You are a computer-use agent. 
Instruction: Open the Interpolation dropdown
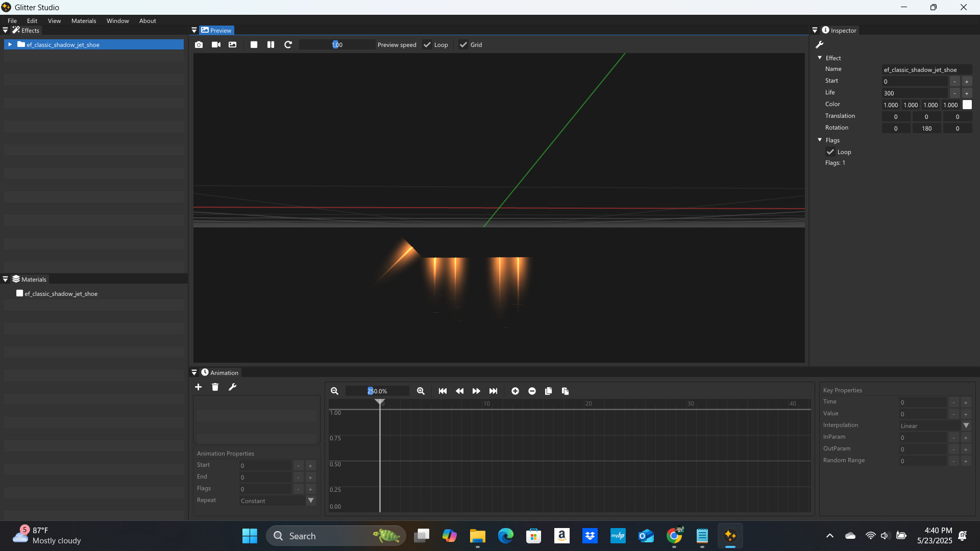tap(967, 425)
